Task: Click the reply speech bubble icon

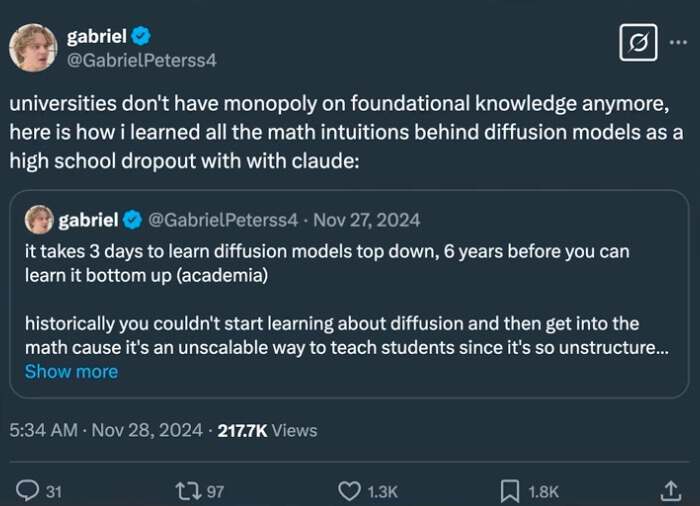Action: click(27, 491)
